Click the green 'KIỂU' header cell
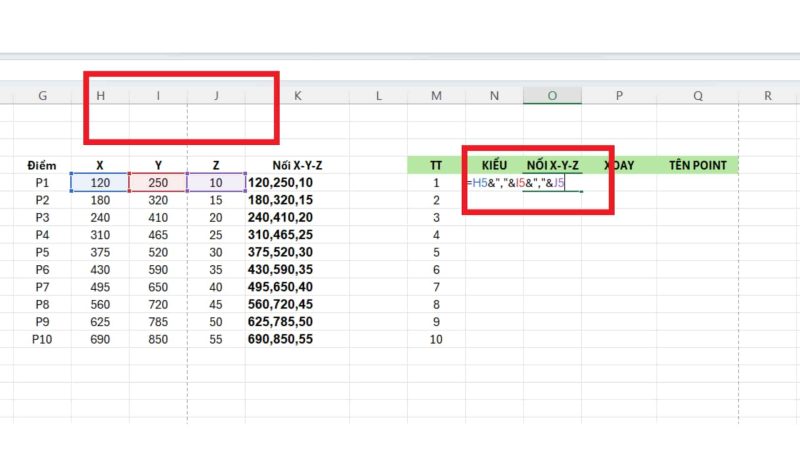800x450 pixels. [x=494, y=165]
